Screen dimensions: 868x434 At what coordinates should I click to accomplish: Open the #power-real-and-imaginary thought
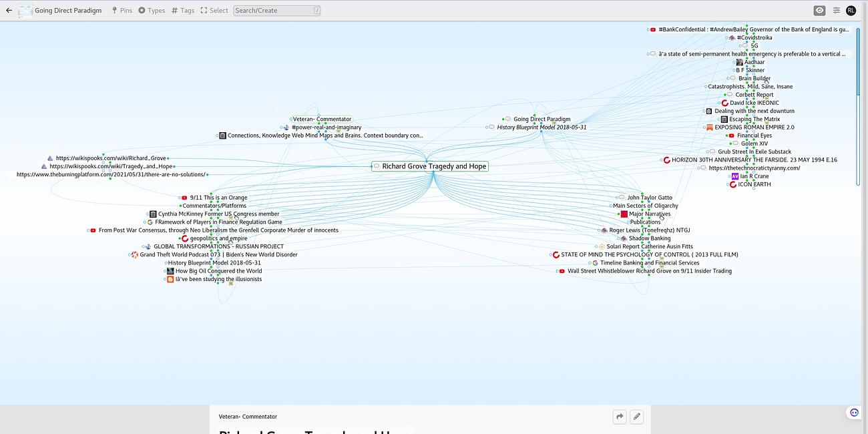(x=327, y=127)
